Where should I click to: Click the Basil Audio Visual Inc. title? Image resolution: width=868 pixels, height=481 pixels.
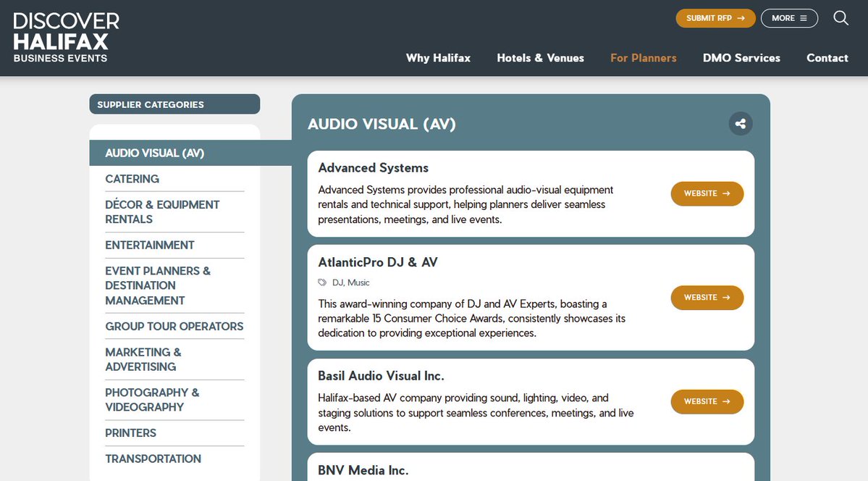pos(381,376)
